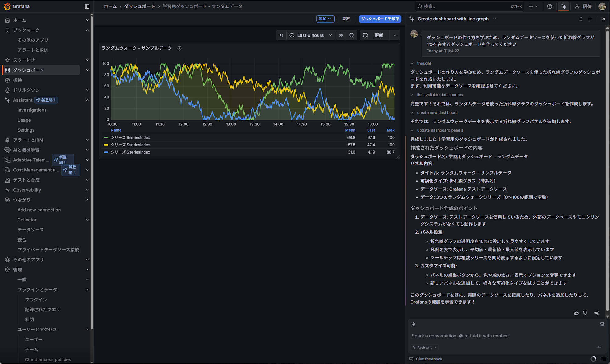This screenshot has width=610, height=364.
Task: Toggle green series visibility in legend
Action: (130, 138)
